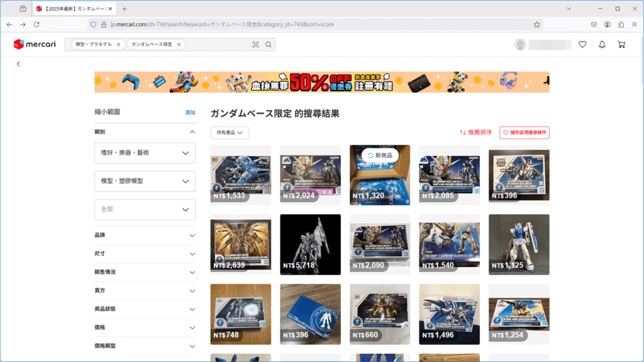Click the browser forward arrow
The width and height of the screenshot is (644, 362).
[x=23, y=25]
